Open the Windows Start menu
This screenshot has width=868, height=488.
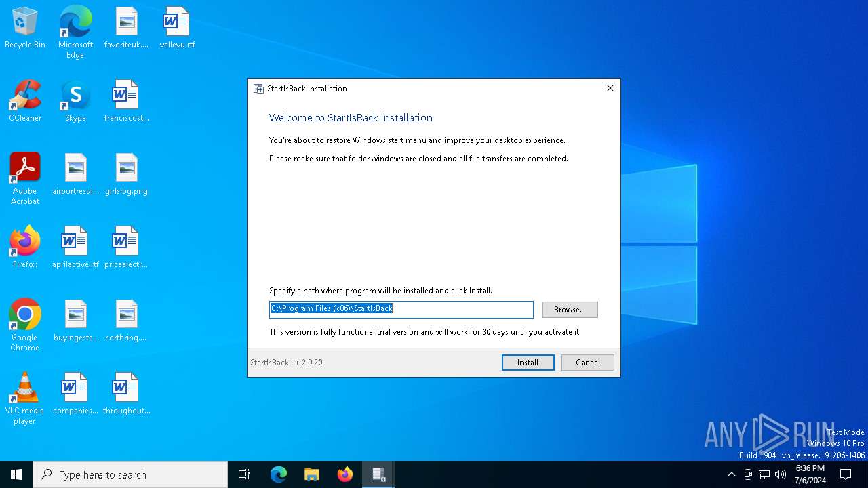(x=16, y=474)
